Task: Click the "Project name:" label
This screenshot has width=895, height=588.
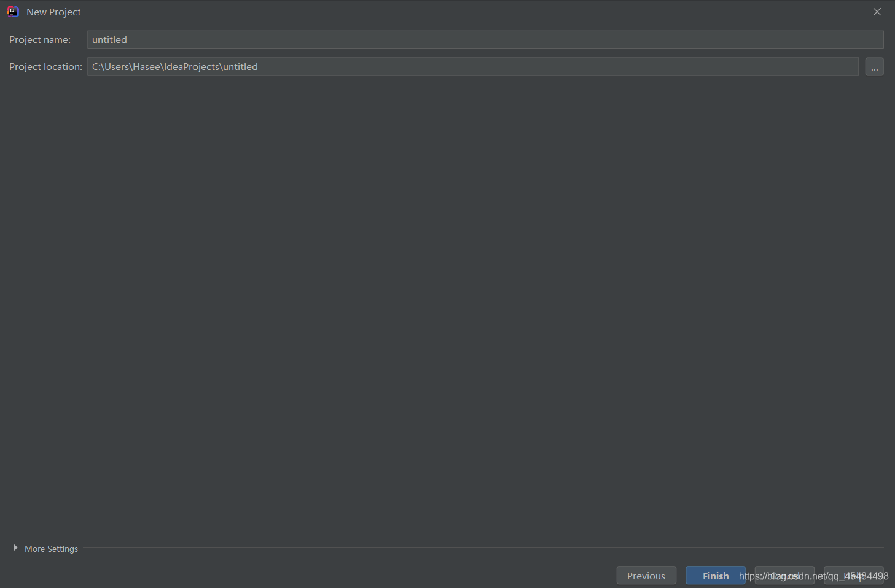Action: [x=40, y=39]
